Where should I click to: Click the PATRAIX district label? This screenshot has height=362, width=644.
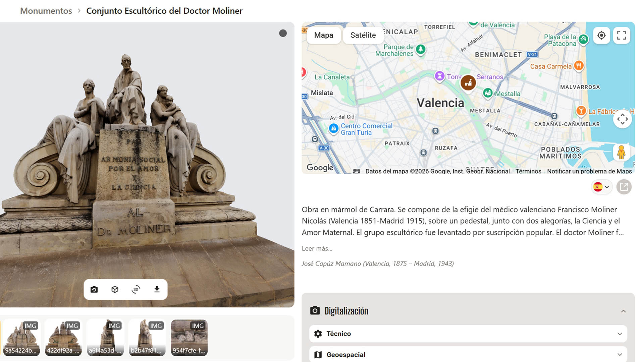(397, 143)
